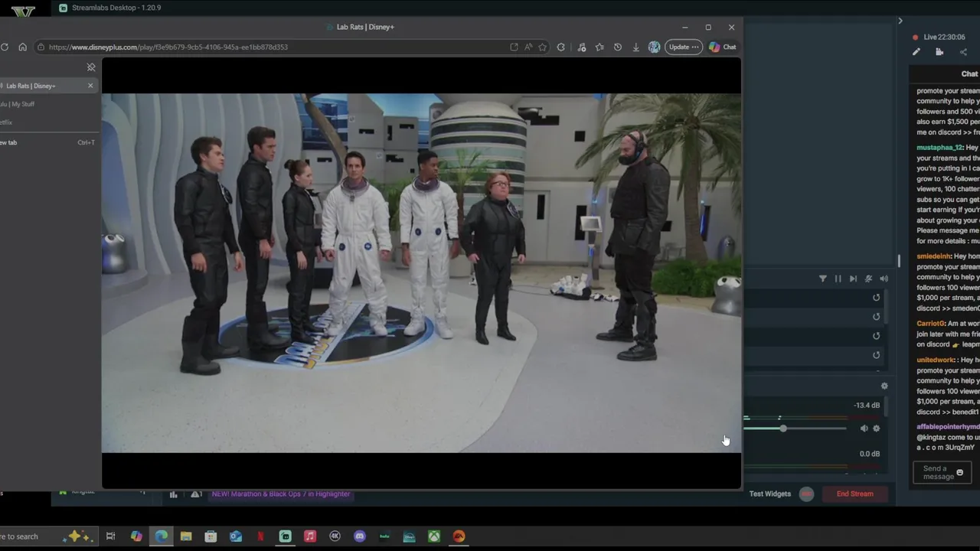980x551 pixels.
Task: Open the audio mixer settings gear
Action: (884, 386)
